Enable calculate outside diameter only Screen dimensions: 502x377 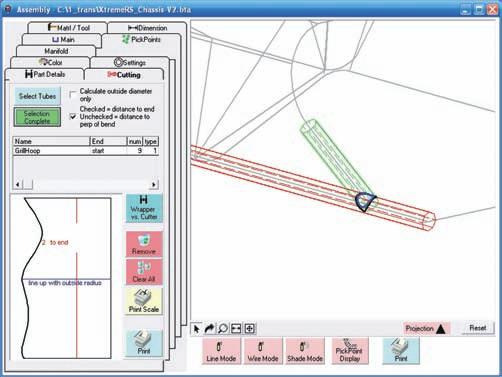[73, 95]
